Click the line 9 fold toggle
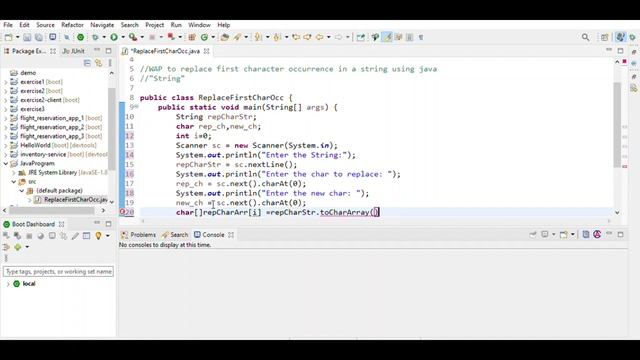This screenshot has width=640, height=360. pyautogui.click(x=137, y=107)
